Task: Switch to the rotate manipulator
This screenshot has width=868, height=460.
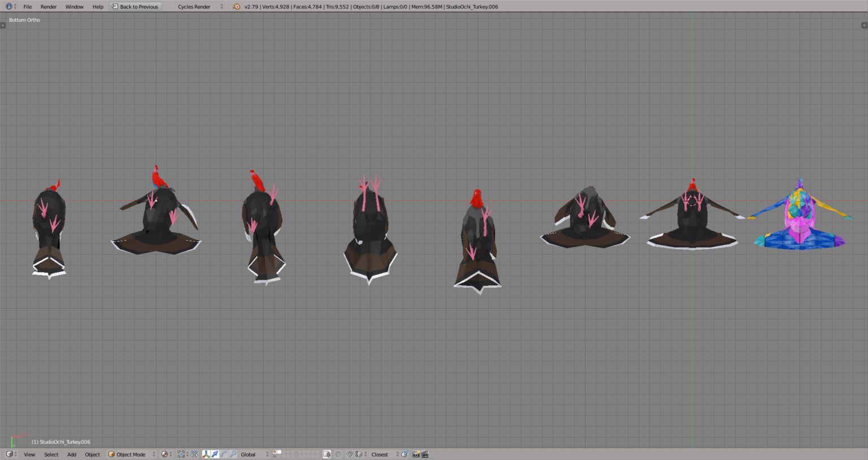Action: (x=224, y=454)
